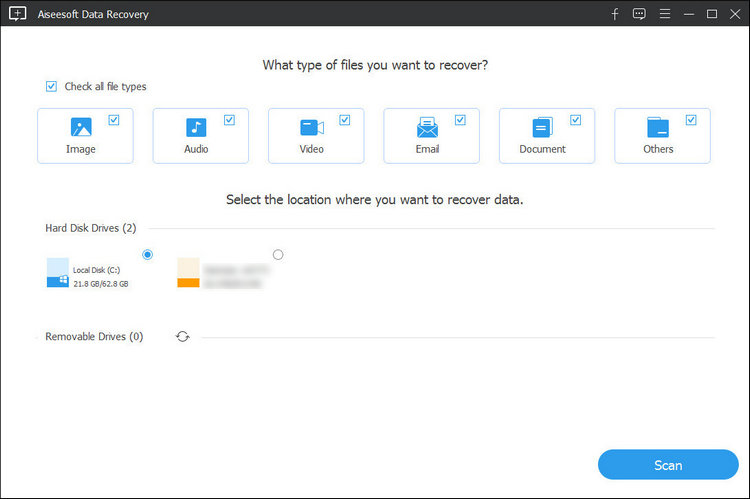Click the orange second drive icon
Viewport: 750px width, 499px height.
pos(188,272)
